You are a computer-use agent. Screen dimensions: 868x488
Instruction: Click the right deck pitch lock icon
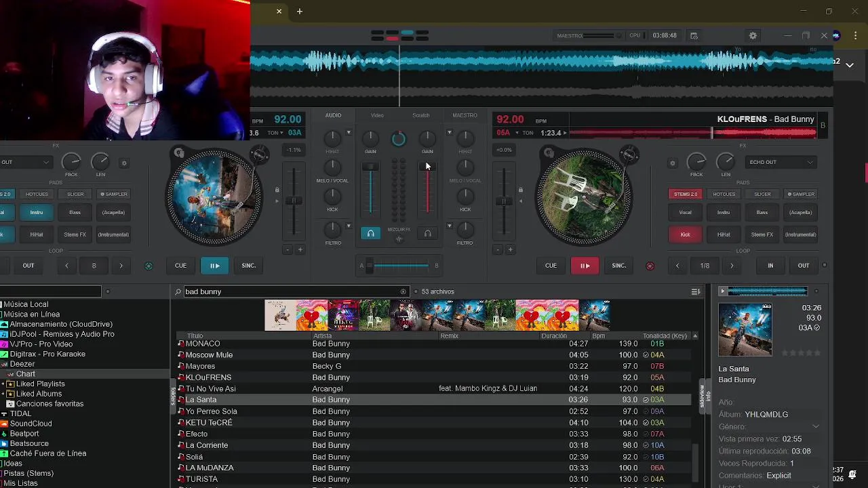pyautogui.click(x=521, y=190)
